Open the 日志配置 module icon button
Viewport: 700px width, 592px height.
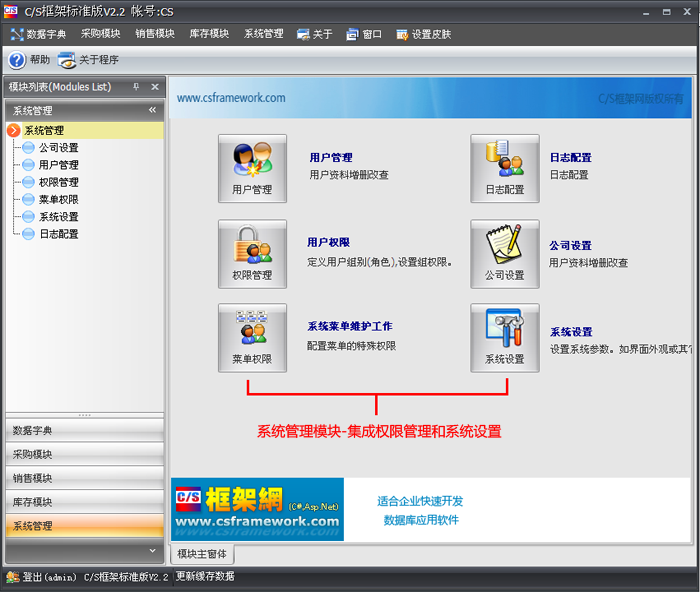(505, 168)
